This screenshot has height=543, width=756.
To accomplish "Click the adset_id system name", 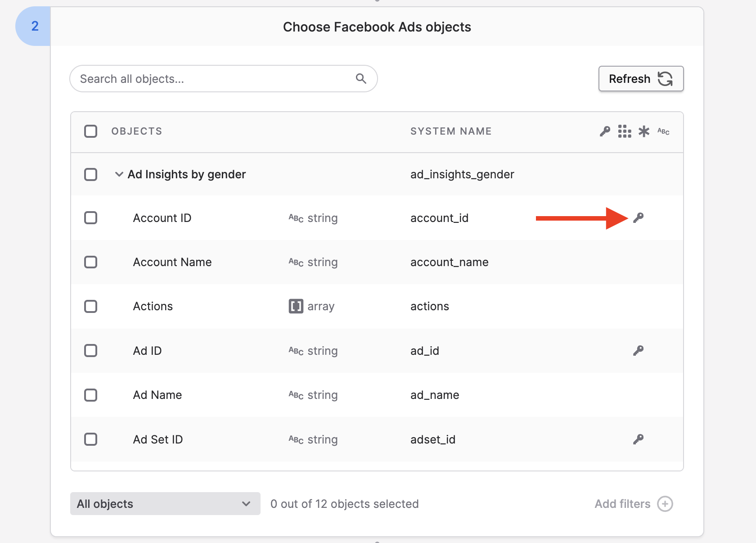I will 433,439.
